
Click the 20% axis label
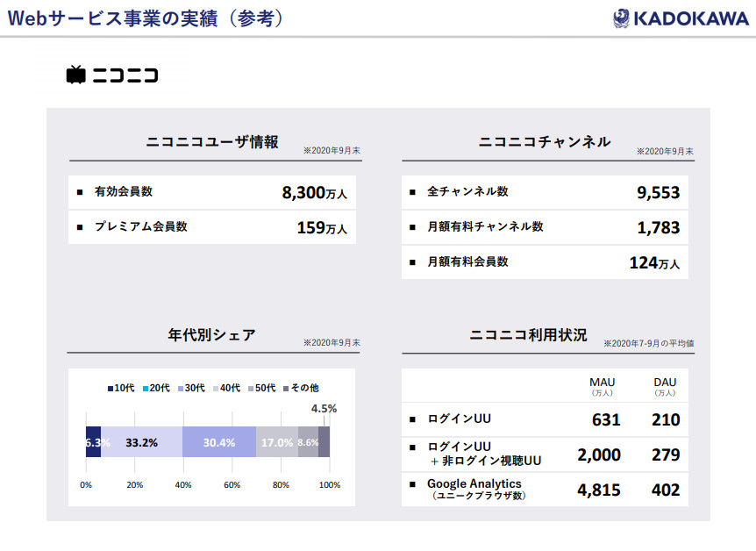[x=134, y=485]
